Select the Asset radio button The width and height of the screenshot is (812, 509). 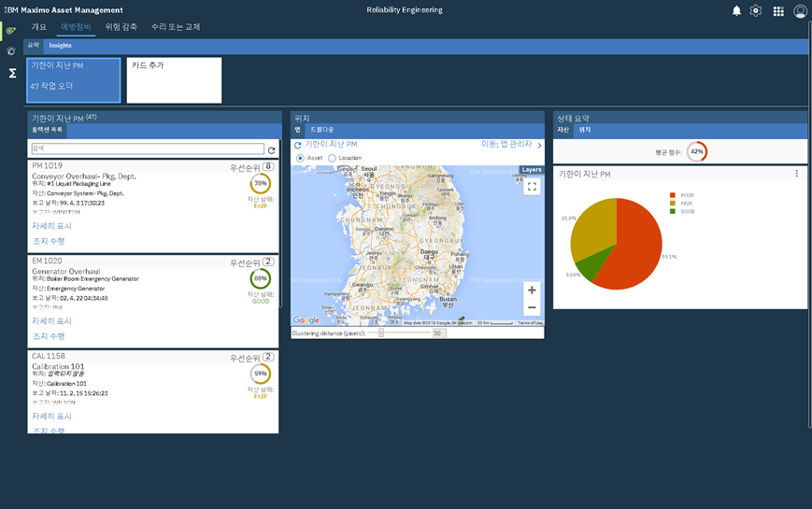(x=300, y=158)
